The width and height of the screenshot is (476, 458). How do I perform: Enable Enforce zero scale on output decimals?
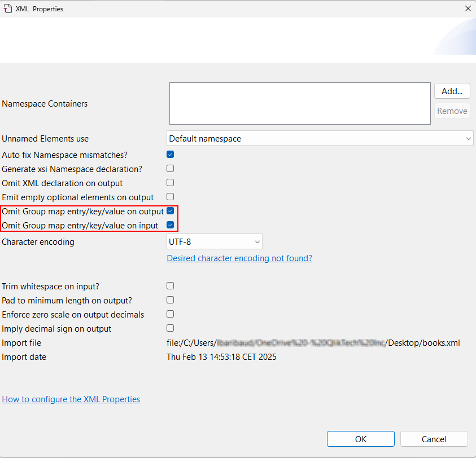pyautogui.click(x=170, y=314)
